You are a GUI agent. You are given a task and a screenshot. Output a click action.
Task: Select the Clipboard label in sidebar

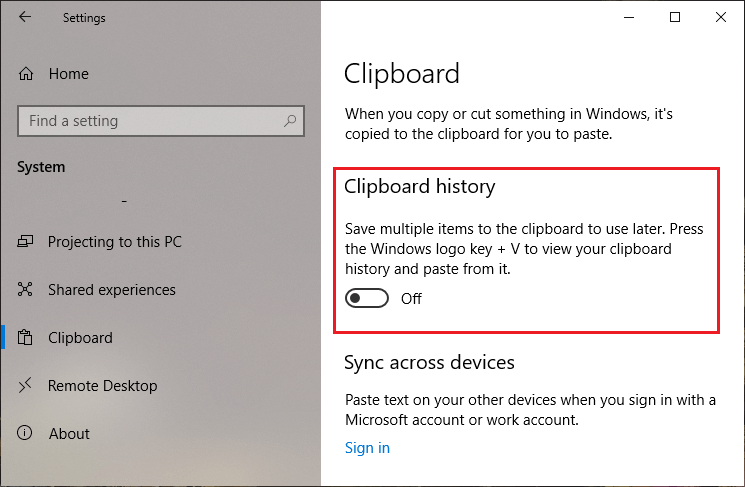(x=80, y=338)
